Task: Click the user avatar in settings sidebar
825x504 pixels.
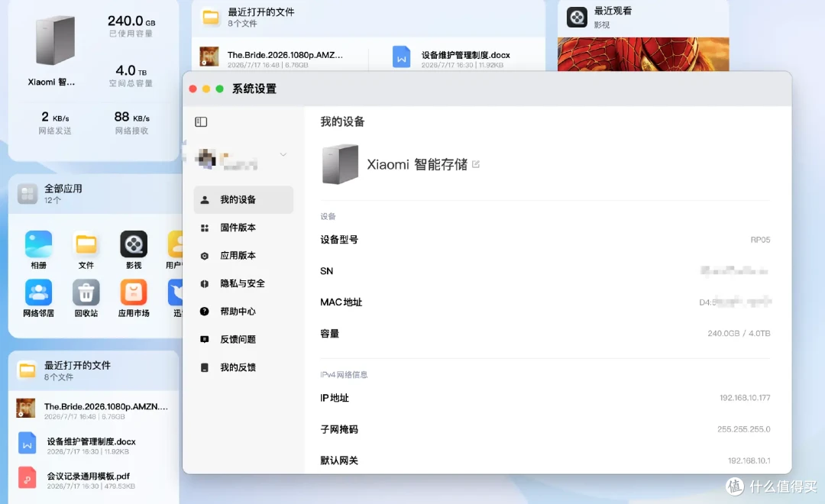Action: [205, 158]
